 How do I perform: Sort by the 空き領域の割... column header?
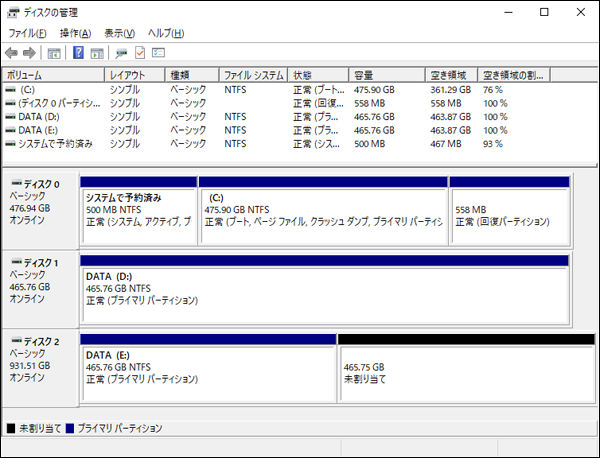coord(514,75)
